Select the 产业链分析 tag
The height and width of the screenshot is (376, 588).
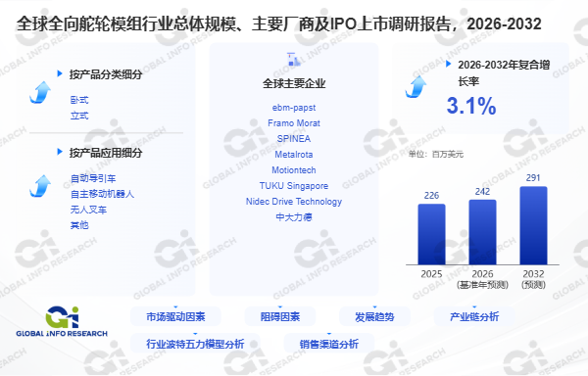(x=474, y=317)
